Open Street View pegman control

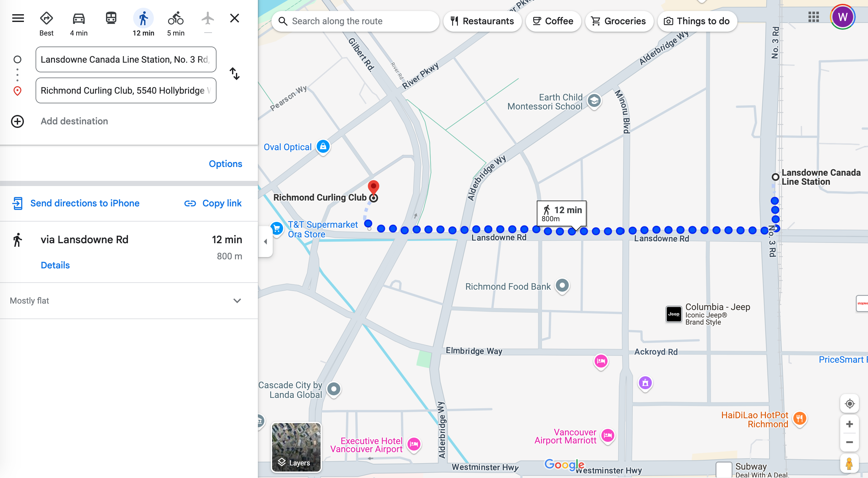pos(849,464)
